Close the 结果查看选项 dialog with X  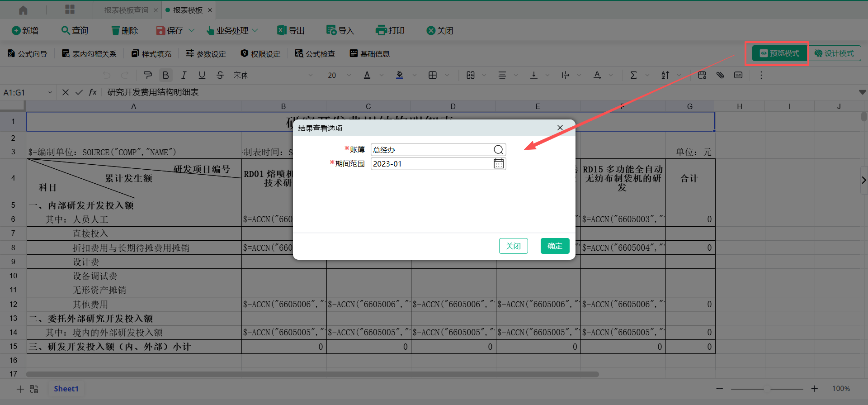tap(560, 128)
